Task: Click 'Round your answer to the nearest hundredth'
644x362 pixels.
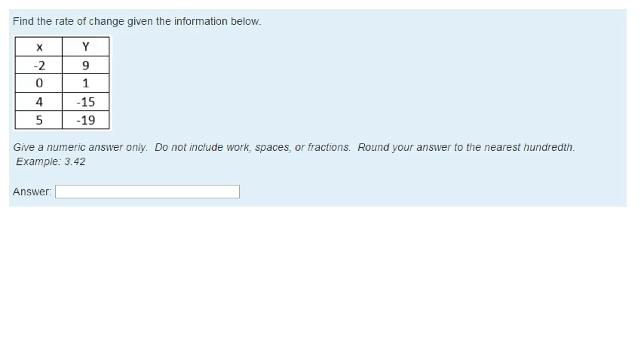Action: (466, 147)
